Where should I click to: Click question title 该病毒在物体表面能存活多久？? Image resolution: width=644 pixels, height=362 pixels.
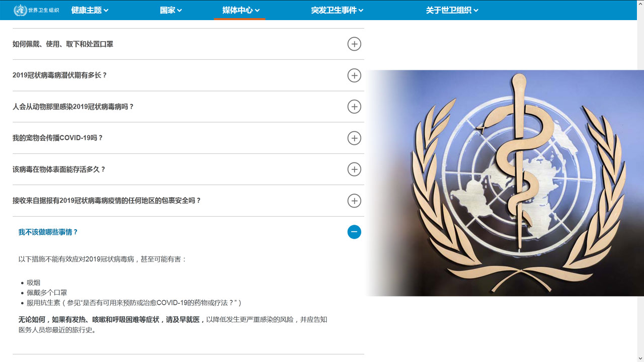(x=59, y=169)
